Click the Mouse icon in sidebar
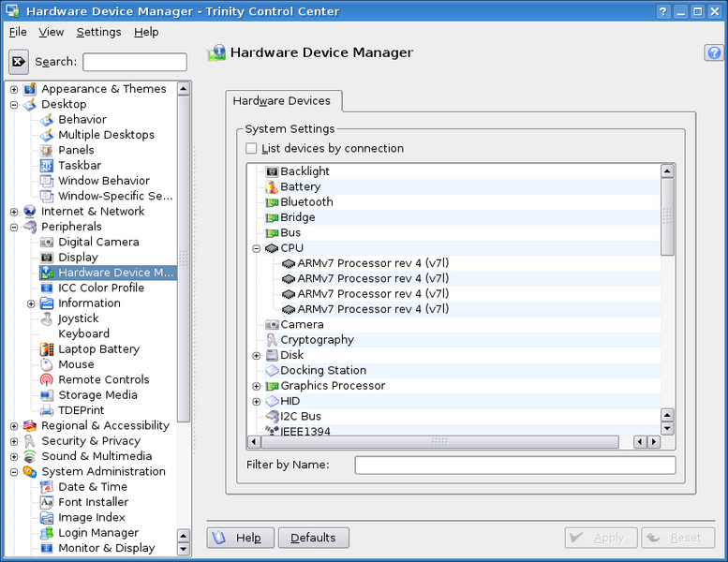 47,364
